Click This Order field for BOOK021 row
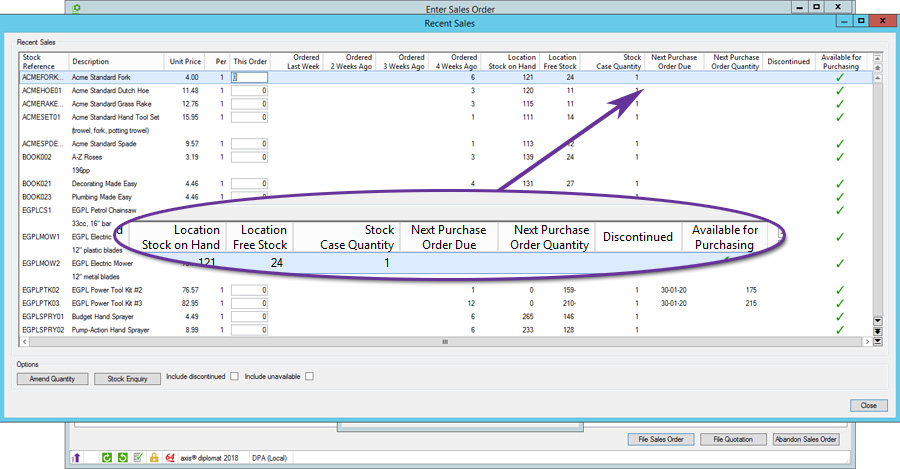This screenshot has width=900, height=469. pyautogui.click(x=249, y=184)
